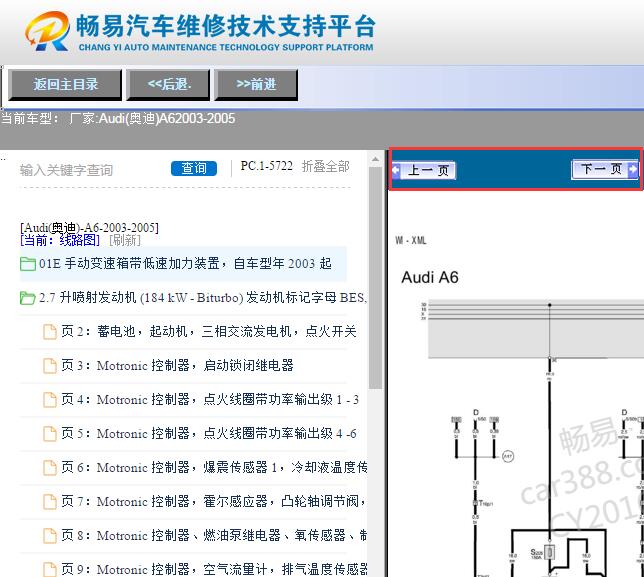
Task: Go to previous page with 上一页
Action: tap(423, 170)
